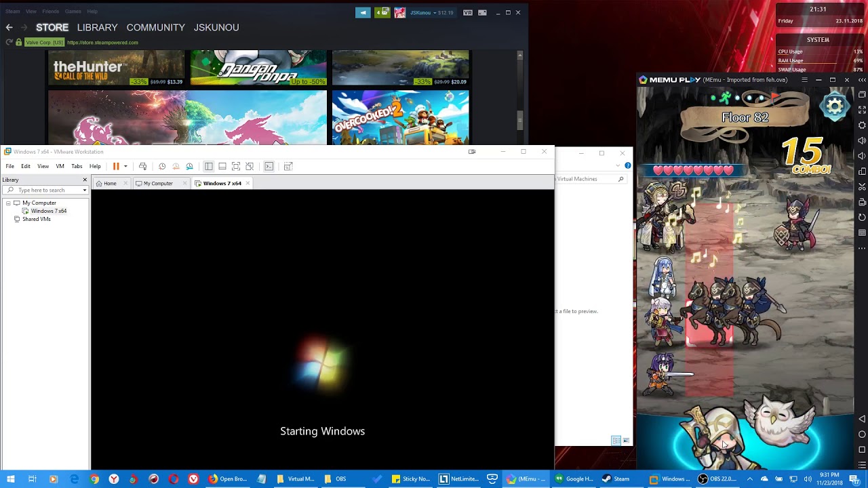Open the Steam VR mode icon

click(x=468, y=12)
